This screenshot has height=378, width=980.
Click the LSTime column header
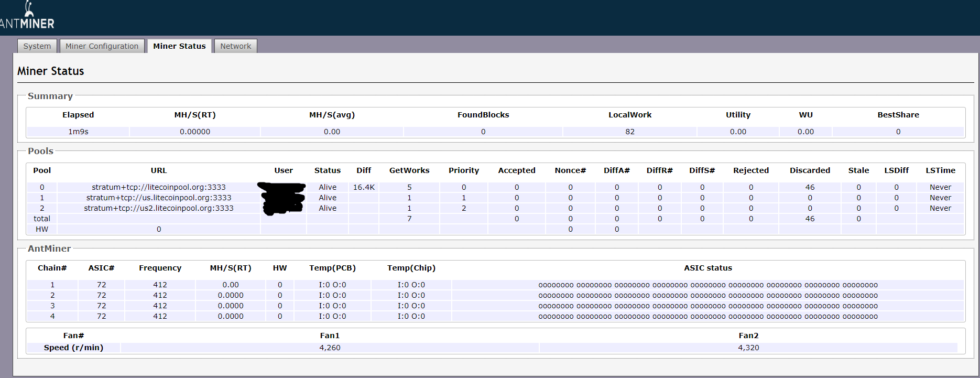pos(941,170)
